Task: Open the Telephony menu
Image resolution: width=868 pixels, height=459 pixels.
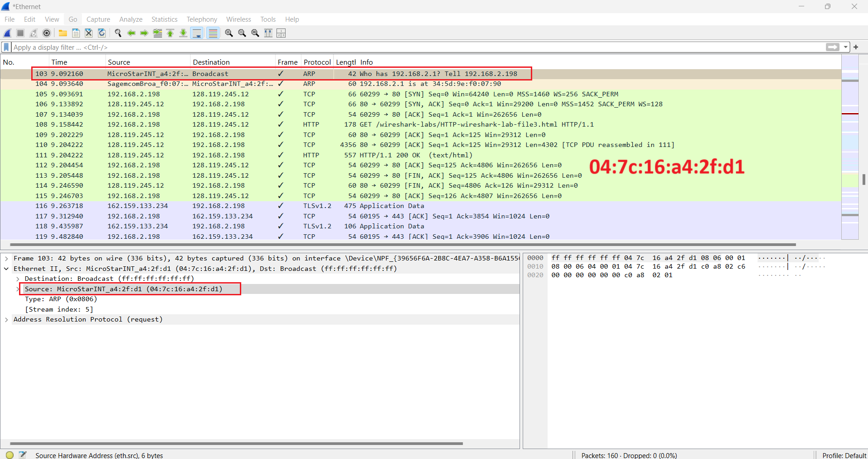Action: point(202,19)
